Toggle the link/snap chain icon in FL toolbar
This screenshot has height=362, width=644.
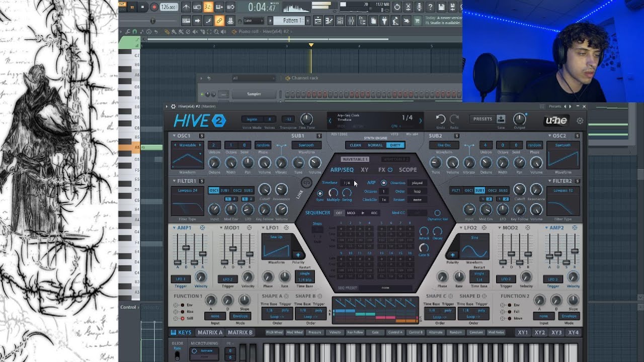[x=219, y=21]
